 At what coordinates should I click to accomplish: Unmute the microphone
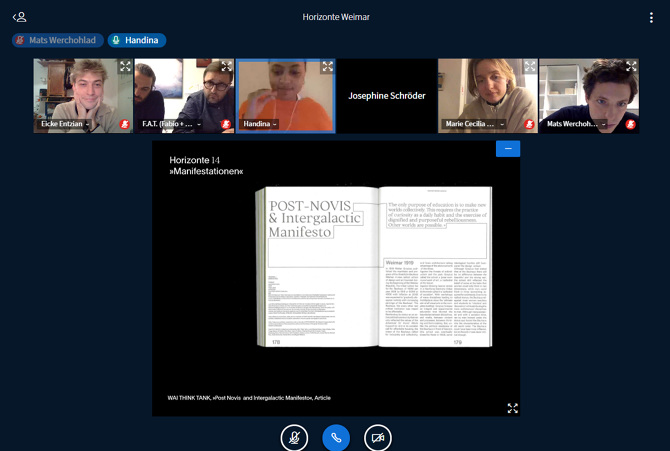pos(294,437)
